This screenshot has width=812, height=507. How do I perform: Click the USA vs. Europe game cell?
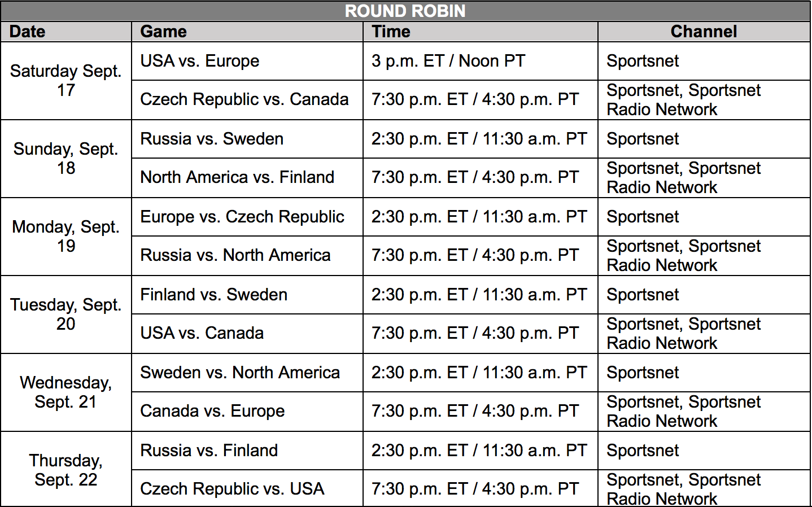tap(247, 61)
